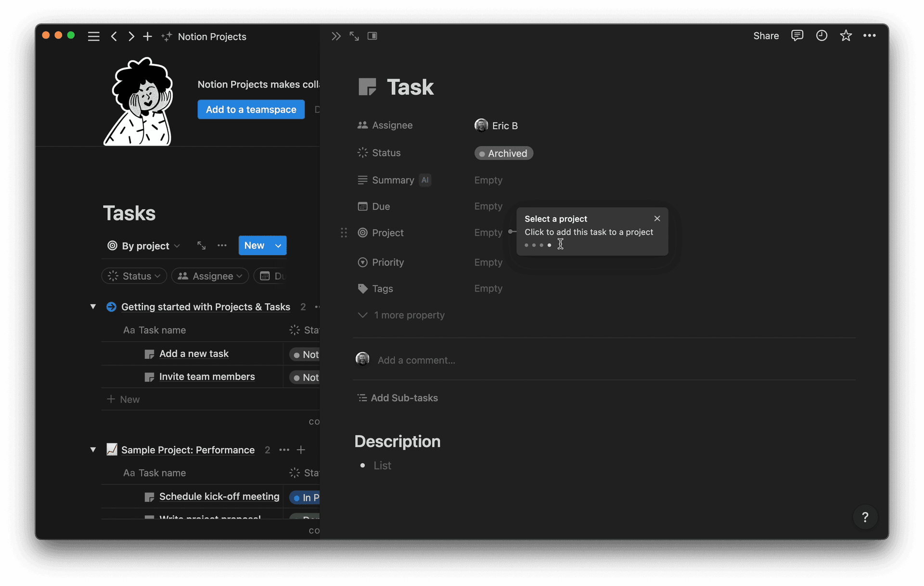
Task: Switch peek mode via layout icon
Action: (372, 36)
